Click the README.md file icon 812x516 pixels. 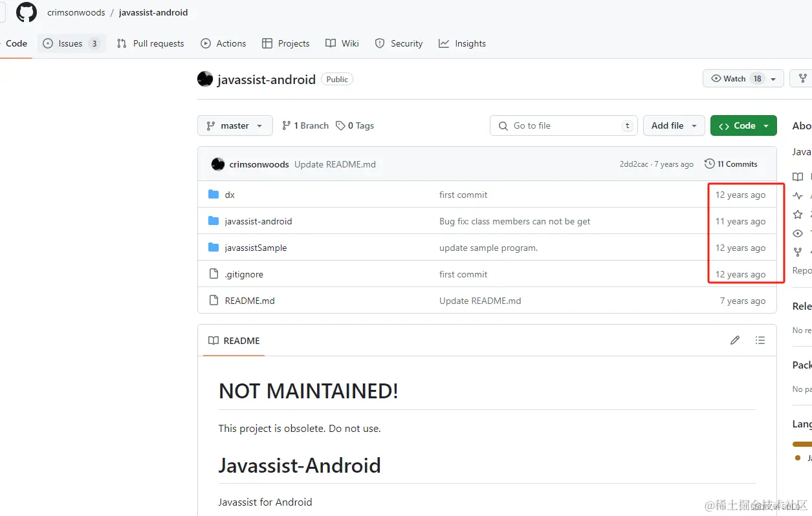point(214,300)
